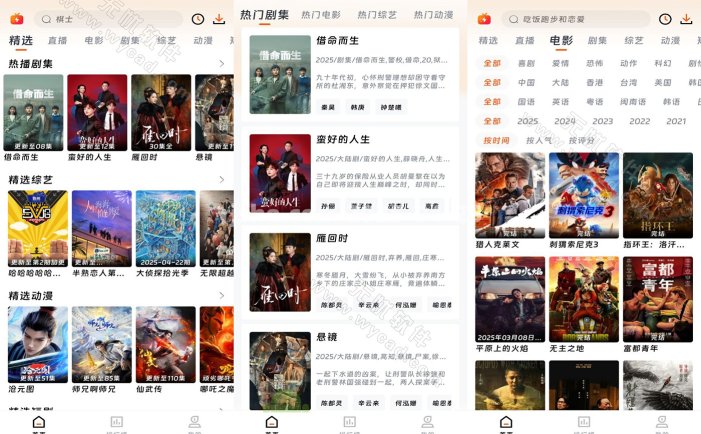Filter movies by 科幻 genre
Viewport: 701px width, 434px height.
point(663,63)
